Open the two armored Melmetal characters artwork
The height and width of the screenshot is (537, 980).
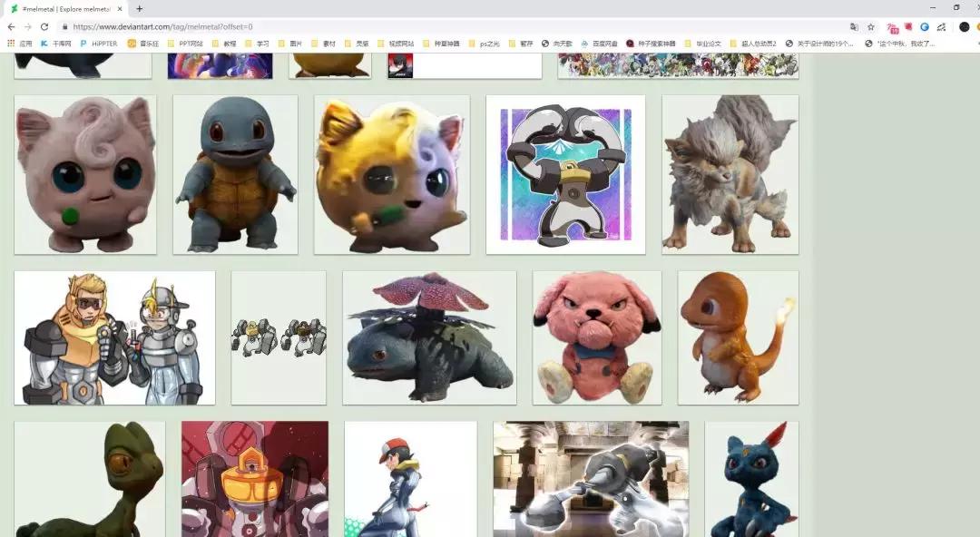click(114, 337)
